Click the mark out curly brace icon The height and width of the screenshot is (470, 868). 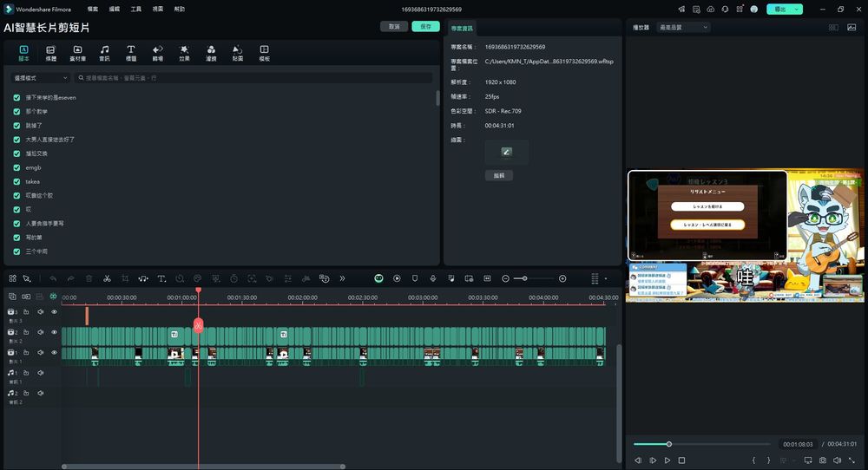[768, 460]
